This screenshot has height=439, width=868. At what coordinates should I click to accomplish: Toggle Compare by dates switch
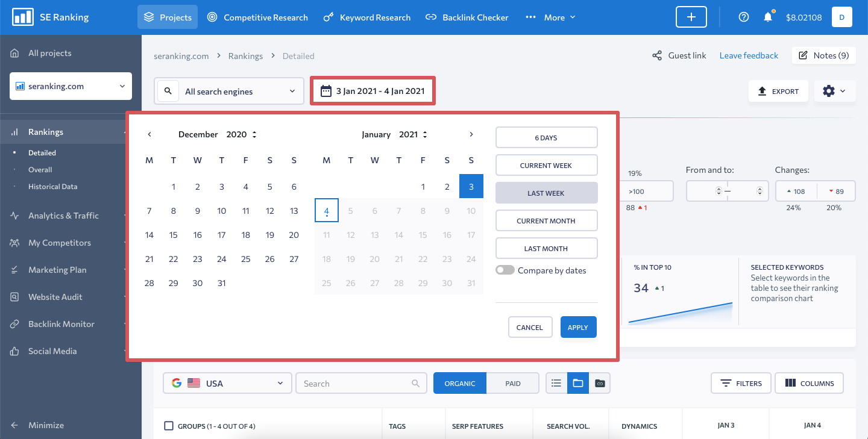pyautogui.click(x=505, y=270)
